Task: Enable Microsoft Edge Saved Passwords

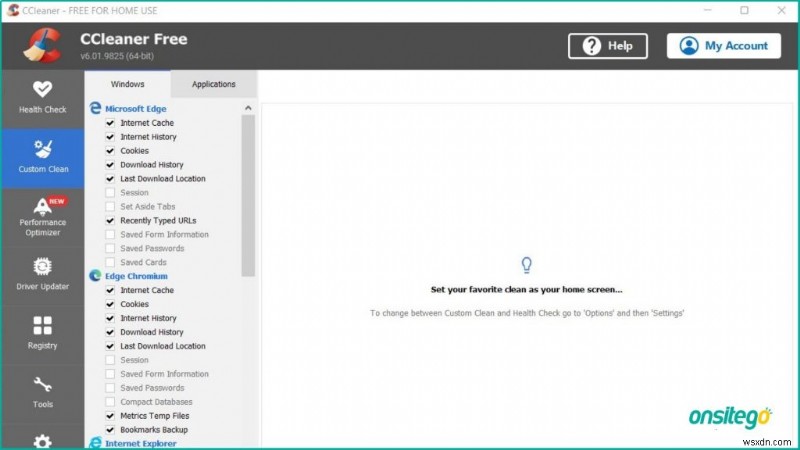Action: click(x=110, y=248)
